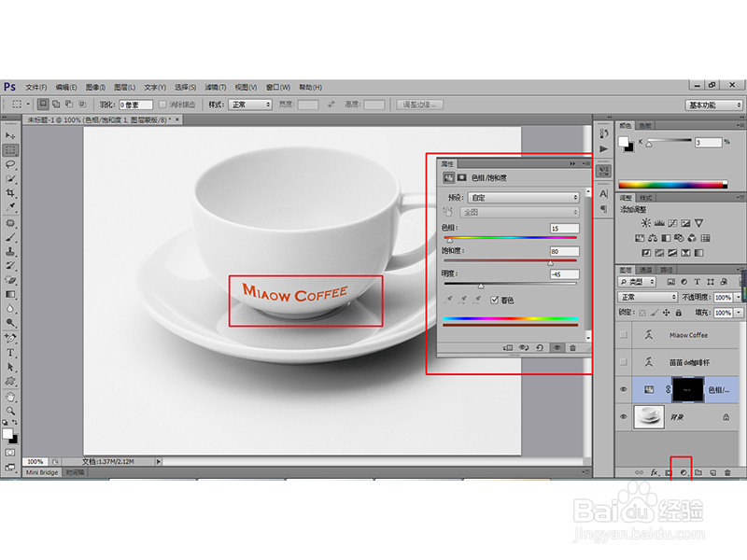Open the 滤镜(T) menu

216,87
